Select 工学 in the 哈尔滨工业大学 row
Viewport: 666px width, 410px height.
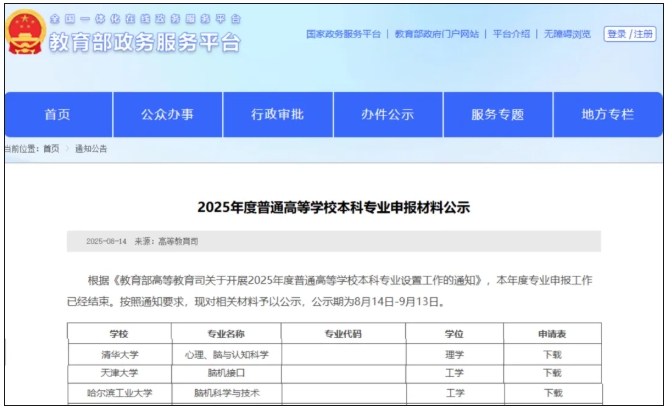455,393
